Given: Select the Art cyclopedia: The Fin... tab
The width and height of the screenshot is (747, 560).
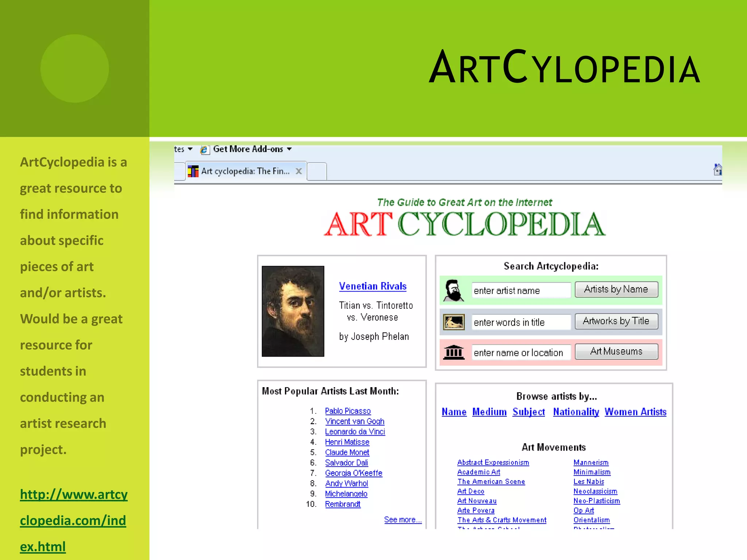Looking at the screenshot, I should coord(246,171).
